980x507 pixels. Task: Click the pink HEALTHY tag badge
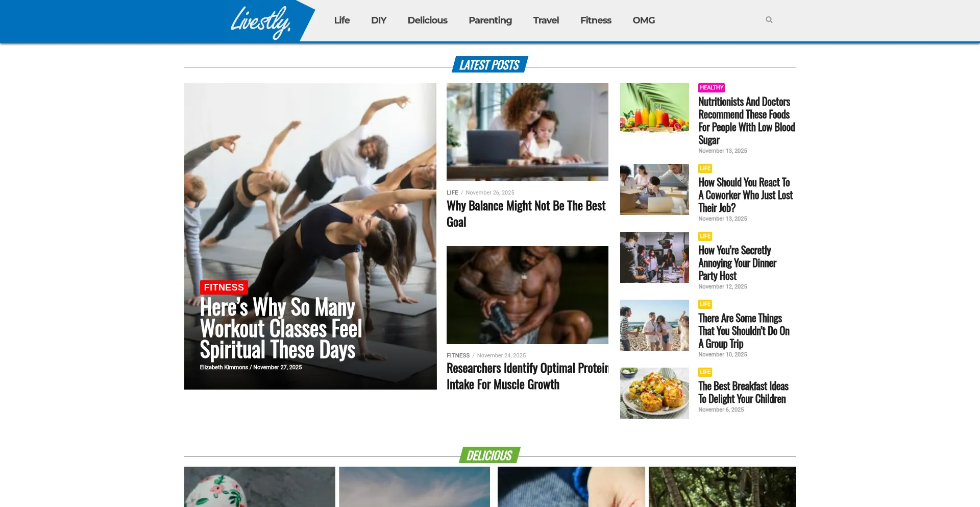tap(712, 88)
